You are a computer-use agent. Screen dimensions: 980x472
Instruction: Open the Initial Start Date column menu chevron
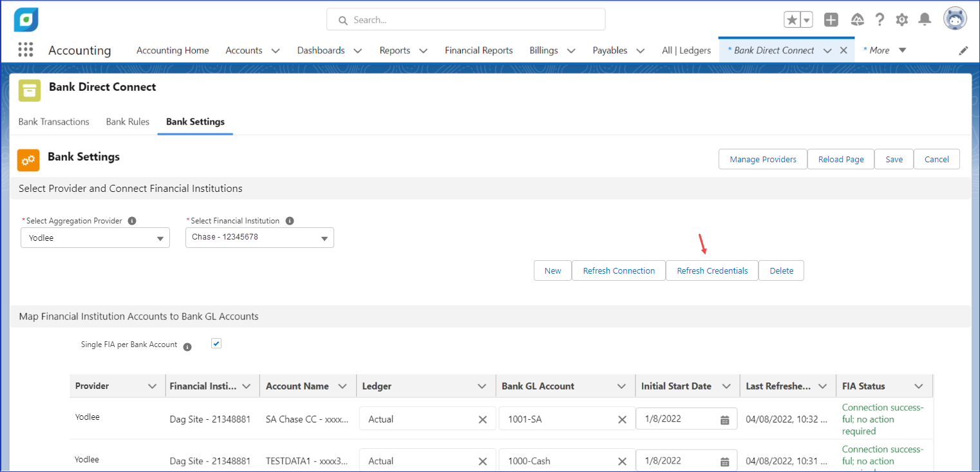(x=726, y=386)
